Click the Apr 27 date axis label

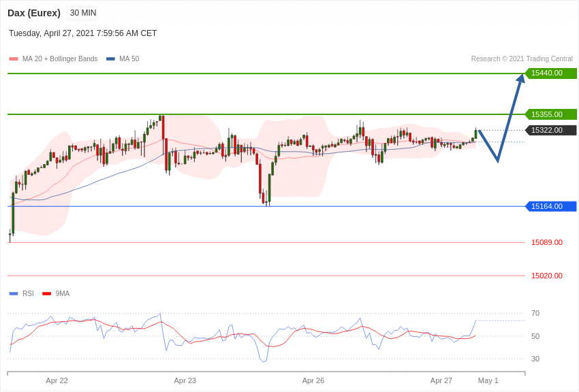tap(441, 380)
